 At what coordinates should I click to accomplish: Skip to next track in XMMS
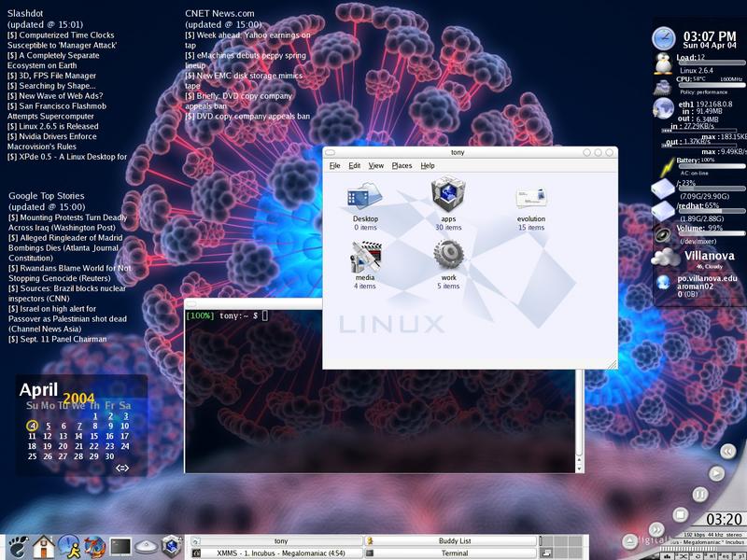(656, 529)
